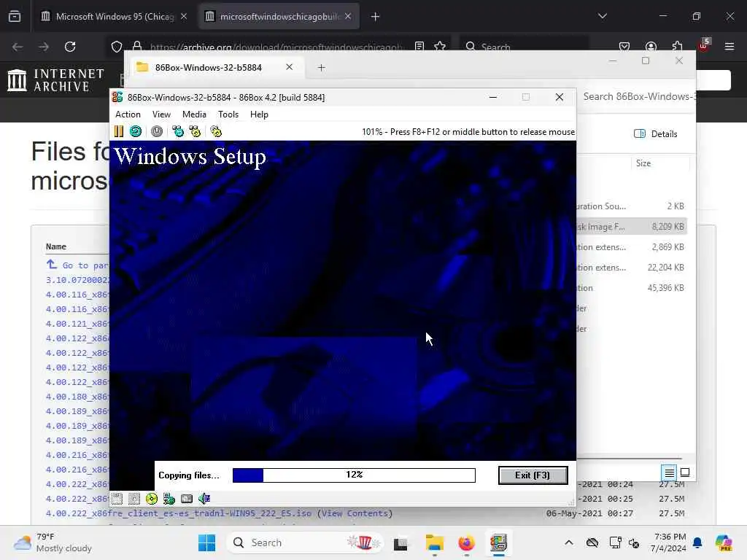Click the first floppy drive status icon
Screen dimensions: 747x560
point(117,499)
